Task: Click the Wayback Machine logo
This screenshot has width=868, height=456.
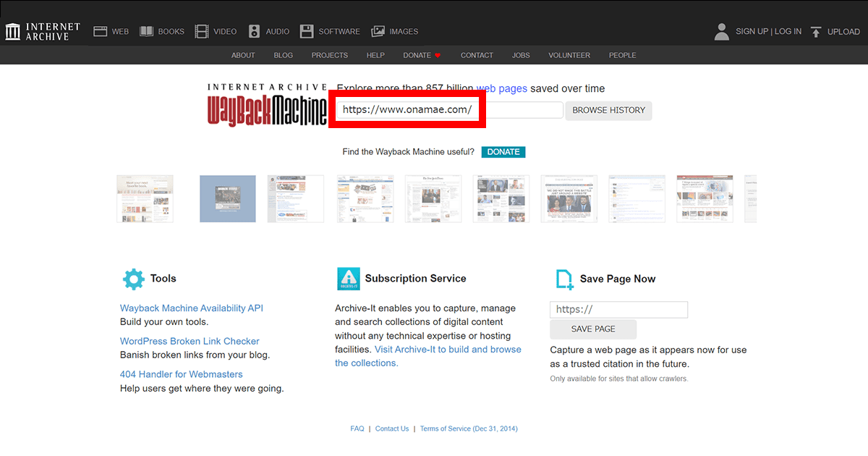Action: [267, 104]
